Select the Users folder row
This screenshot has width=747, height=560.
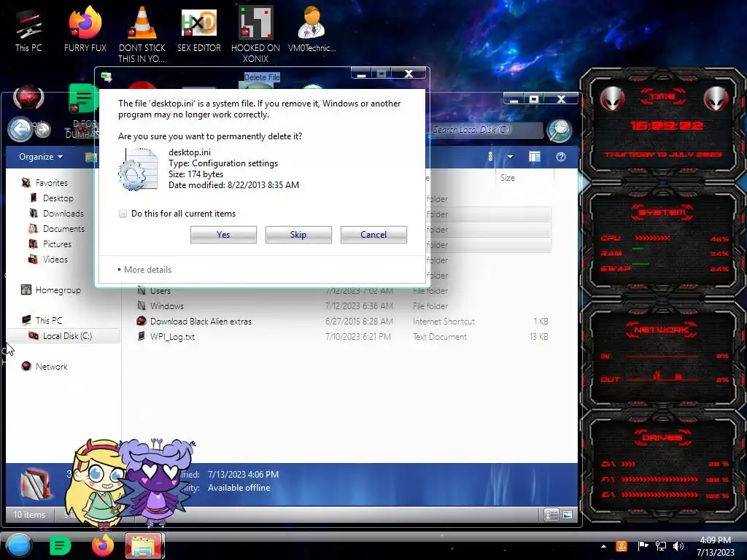coord(343,290)
